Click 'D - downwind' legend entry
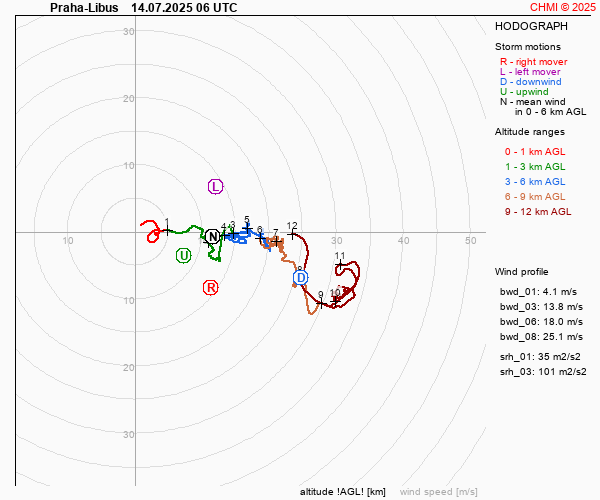 (x=530, y=81)
